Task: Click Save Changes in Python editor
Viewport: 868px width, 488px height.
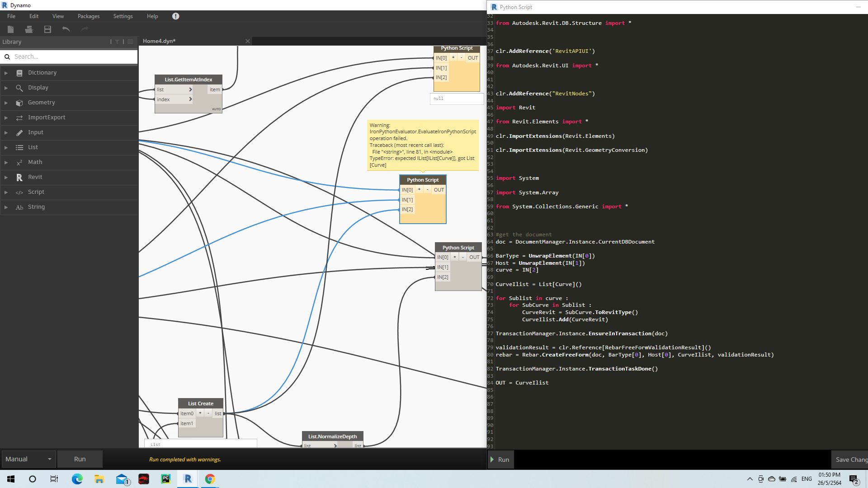Action: (x=850, y=460)
